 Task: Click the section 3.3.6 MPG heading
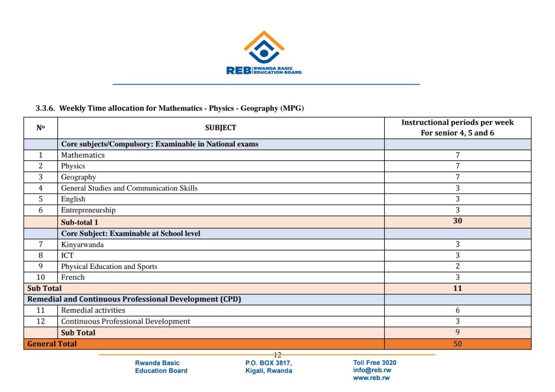click(x=170, y=108)
